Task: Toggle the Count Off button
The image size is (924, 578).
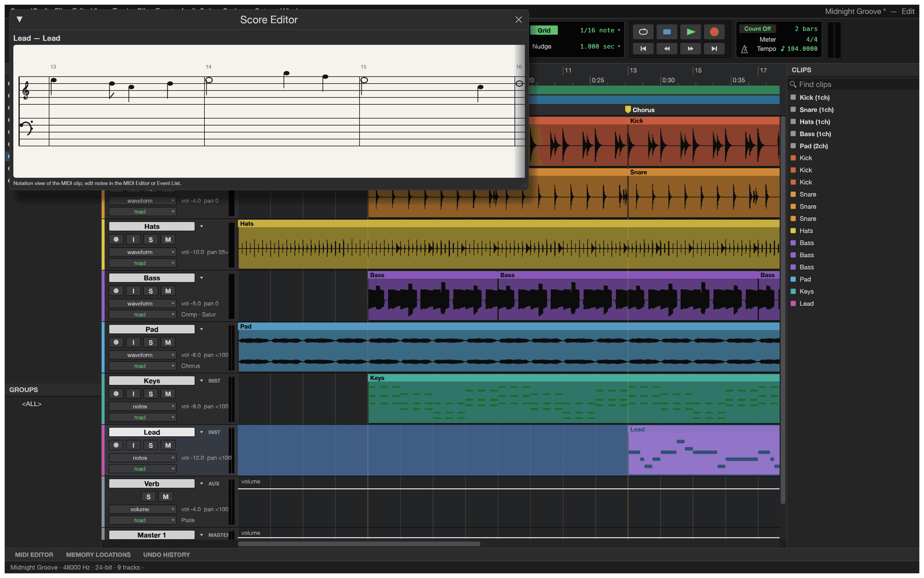Action: [757, 29]
